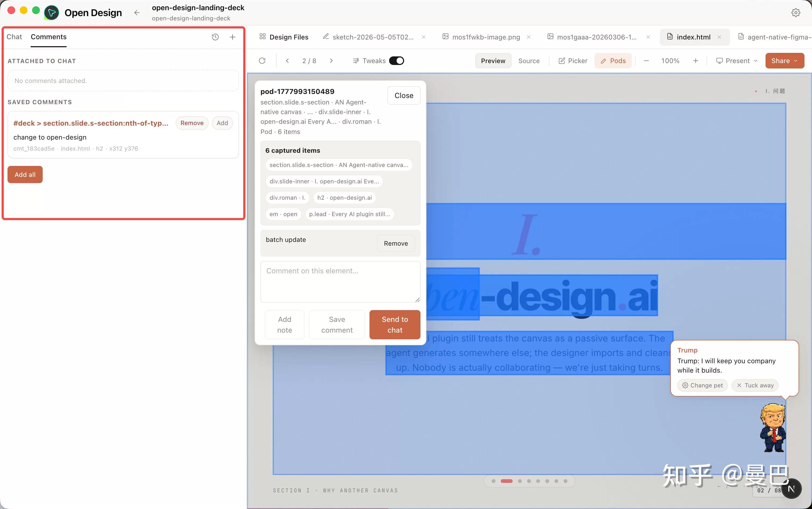812x509 pixels.
Task: Close the sketch-2026-05-05T02 tab
Action: click(423, 37)
